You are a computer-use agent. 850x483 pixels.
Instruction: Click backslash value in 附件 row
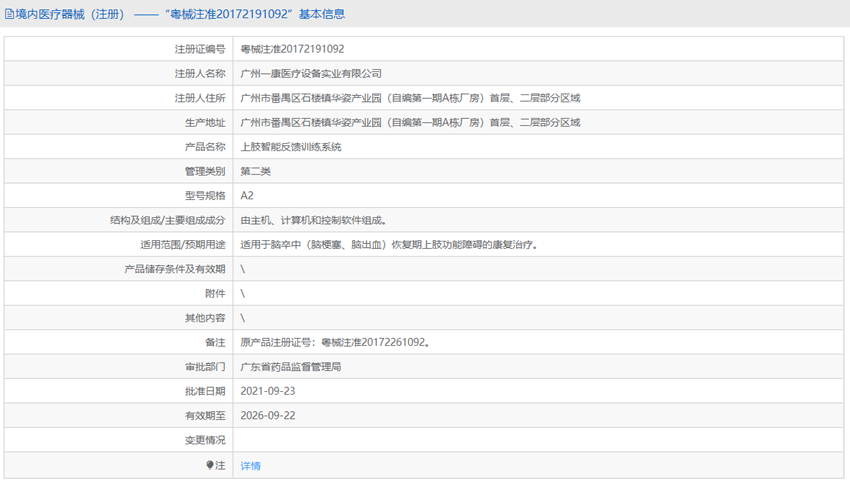click(x=243, y=294)
